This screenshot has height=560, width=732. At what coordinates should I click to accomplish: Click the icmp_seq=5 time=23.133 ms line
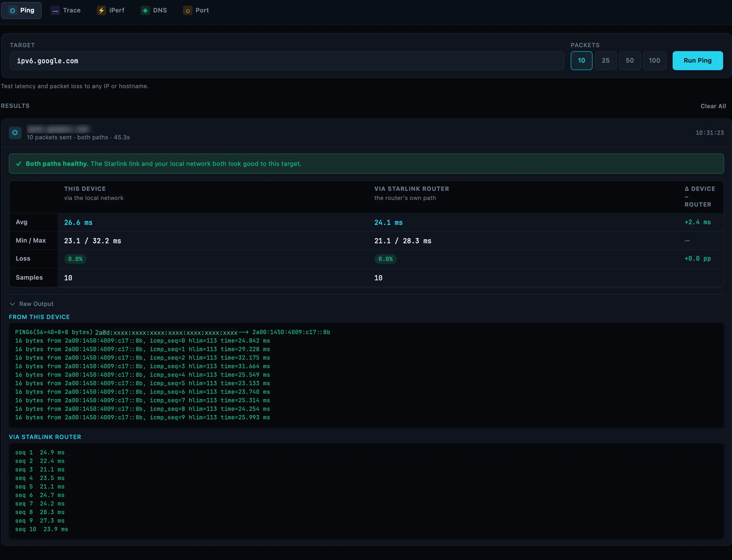point(142,383)
